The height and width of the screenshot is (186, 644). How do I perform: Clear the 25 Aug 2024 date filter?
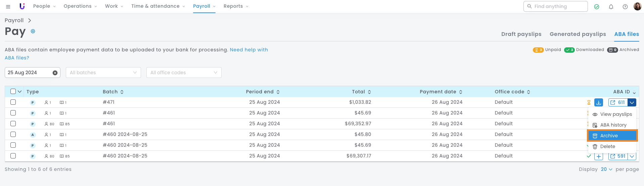tap(55, 73)
